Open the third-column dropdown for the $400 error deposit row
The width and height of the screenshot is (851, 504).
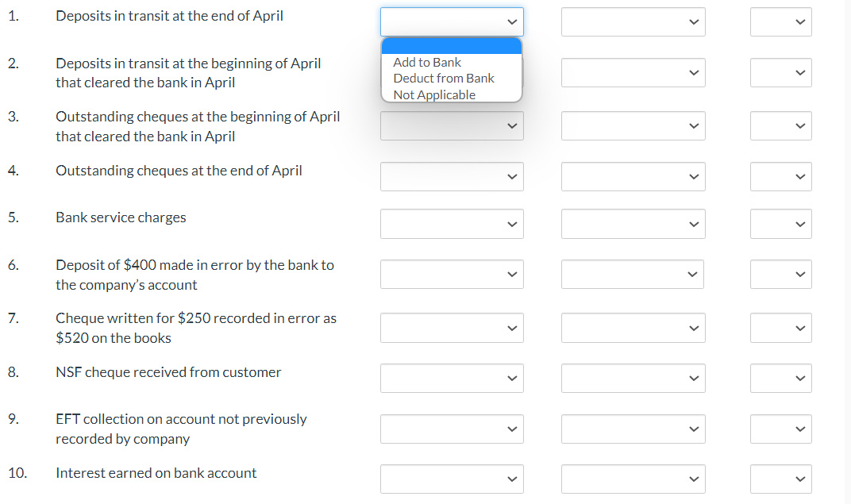coord(780,274)
